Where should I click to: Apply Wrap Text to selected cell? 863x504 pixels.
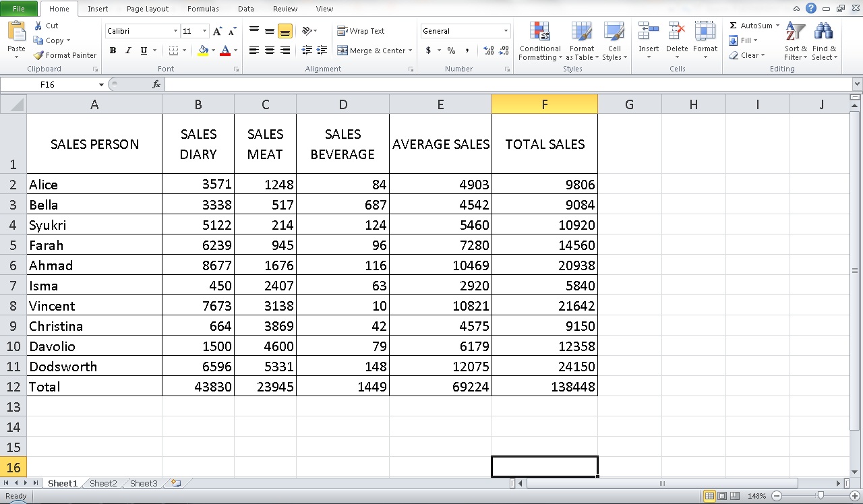click(x=361, y=30)
